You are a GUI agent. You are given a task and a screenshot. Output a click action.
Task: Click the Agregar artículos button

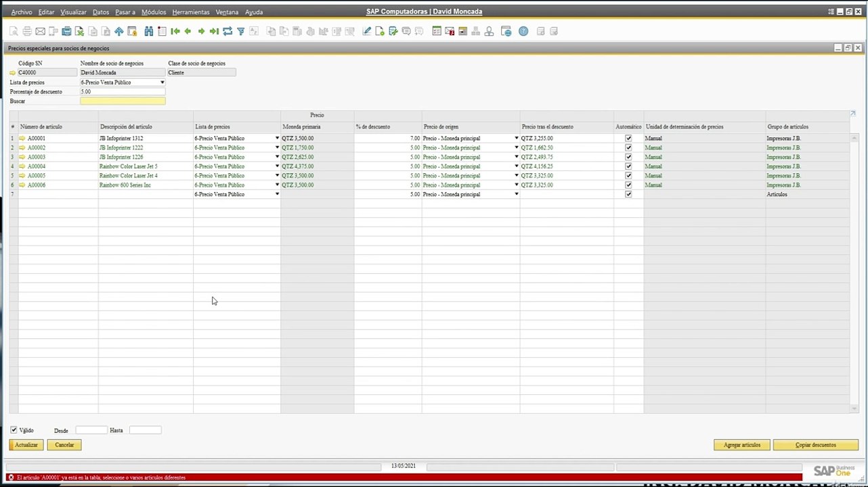click(x=742, y=445)
